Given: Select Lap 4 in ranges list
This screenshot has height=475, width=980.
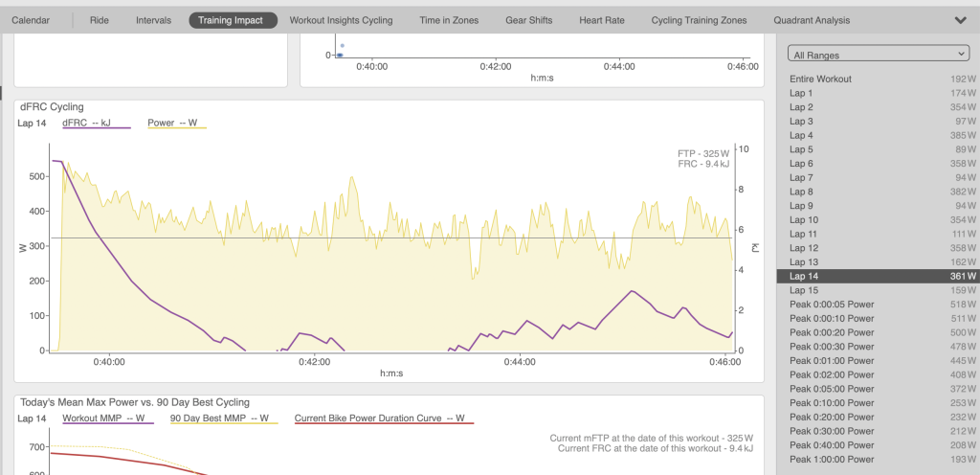Looking at the screenshot, I should click(x=879, y=135).
